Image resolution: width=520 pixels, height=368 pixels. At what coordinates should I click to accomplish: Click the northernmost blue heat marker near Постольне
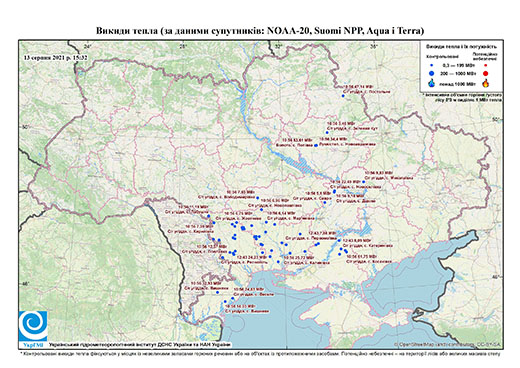[343, 96]
